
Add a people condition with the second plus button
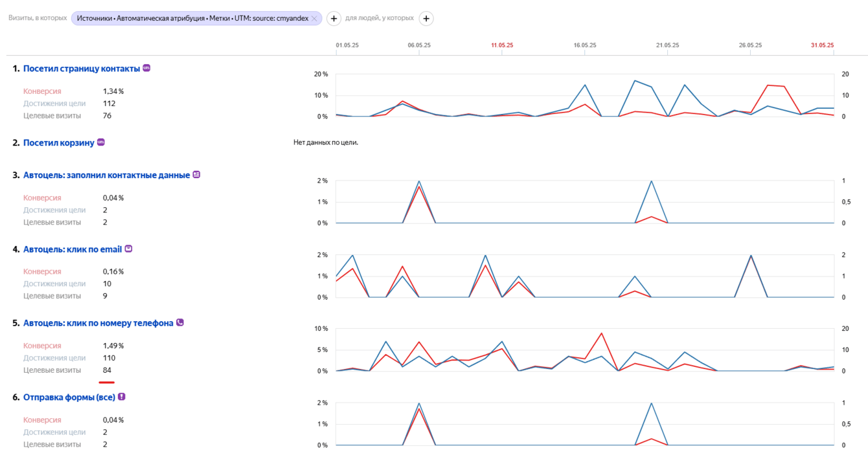(426, 19)
